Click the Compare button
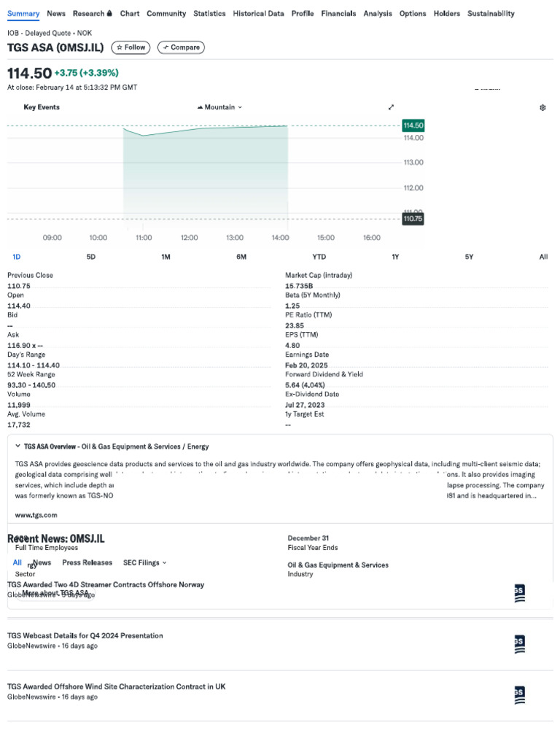The height and width of the screenshot is (747, 560). click(181, 47)
